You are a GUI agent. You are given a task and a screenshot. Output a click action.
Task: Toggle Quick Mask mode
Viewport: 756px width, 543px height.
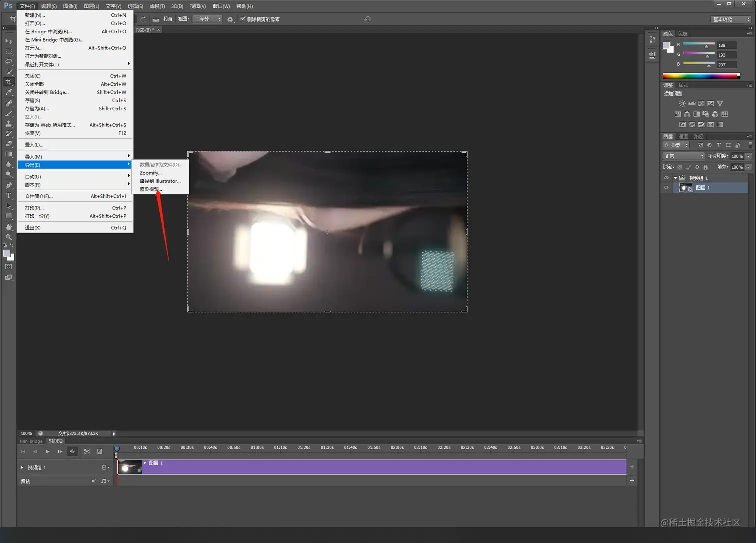(9, 267)
